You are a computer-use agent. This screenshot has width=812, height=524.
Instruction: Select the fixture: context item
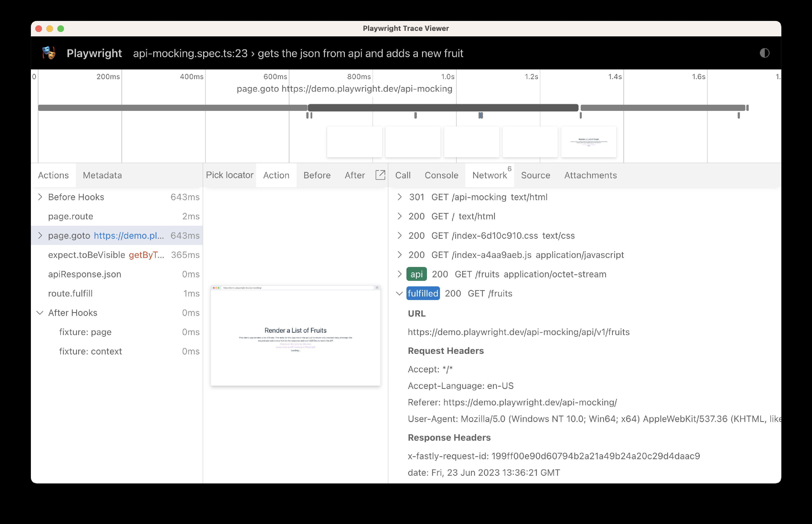pyautogui.click(x=117, y=351)
